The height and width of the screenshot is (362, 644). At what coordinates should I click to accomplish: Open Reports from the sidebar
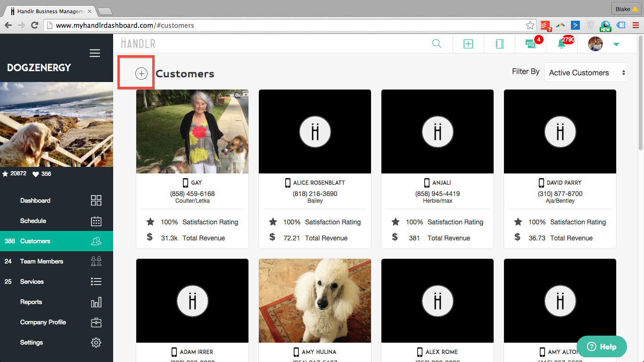click(x=31, y=302)
